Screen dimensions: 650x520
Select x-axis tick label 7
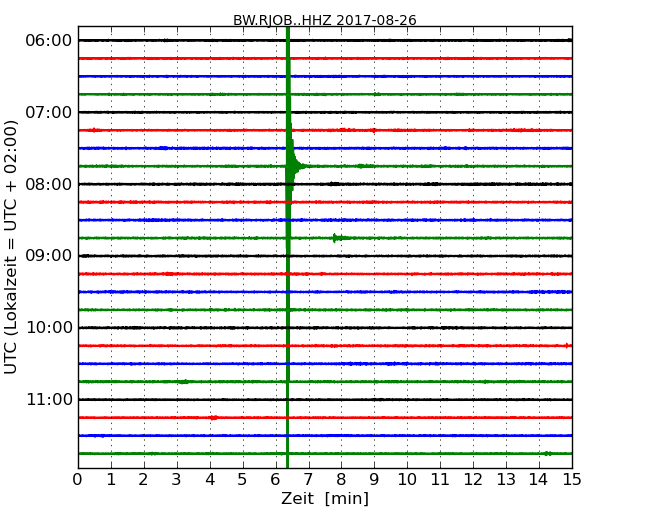[308, 480]
